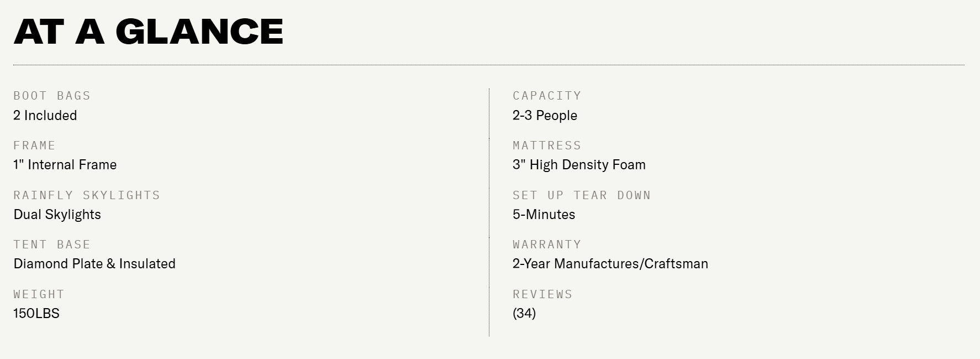The image size is (980, 359).
Task: Click the WEIGHT spec label
Action: point(39,294)
